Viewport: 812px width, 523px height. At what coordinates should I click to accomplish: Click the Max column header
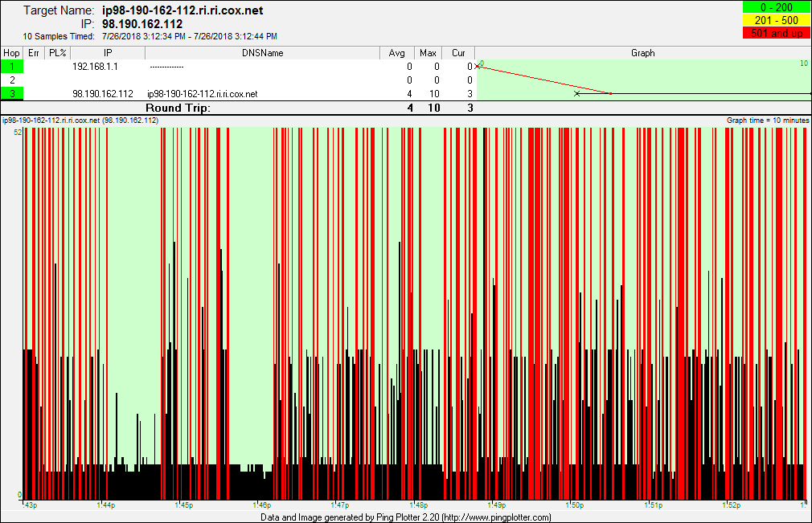click(428, 53)
